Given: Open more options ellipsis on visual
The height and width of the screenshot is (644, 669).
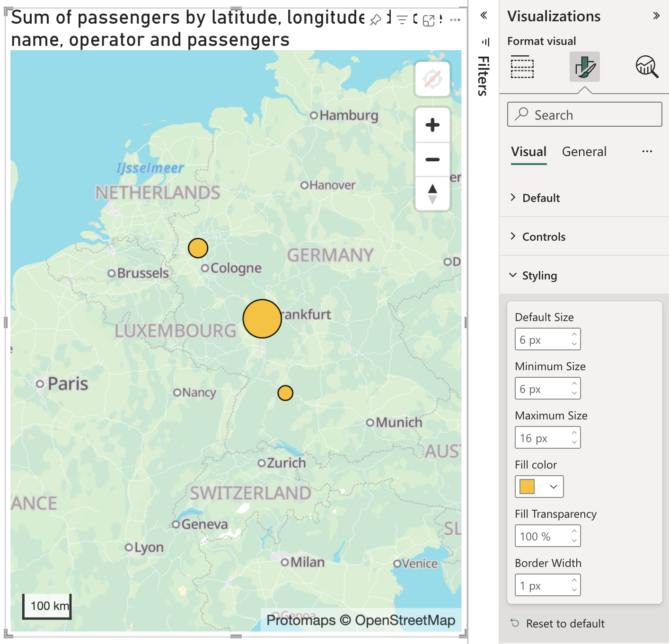Looking at the screenshot, I should [455, 20].
